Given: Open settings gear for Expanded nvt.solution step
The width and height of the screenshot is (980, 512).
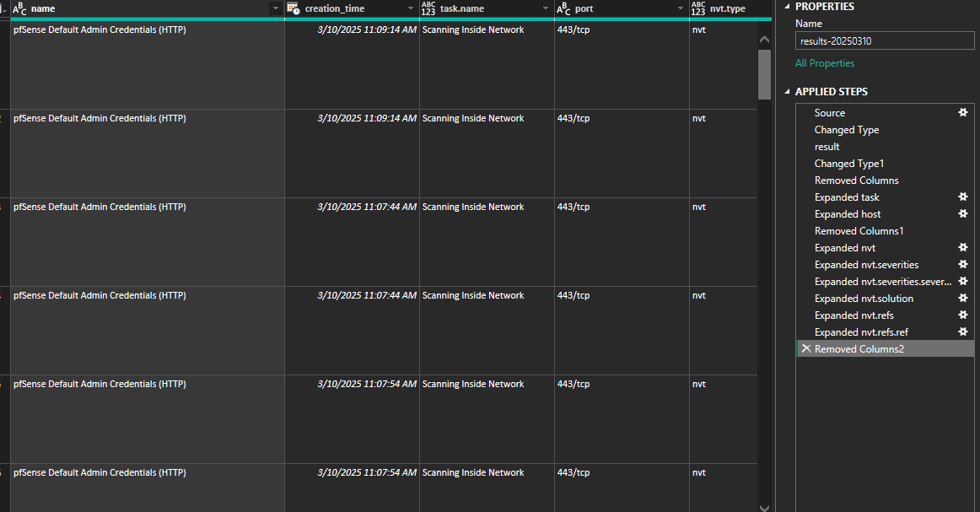Looking at the screenshot, I should pos(963,299).
